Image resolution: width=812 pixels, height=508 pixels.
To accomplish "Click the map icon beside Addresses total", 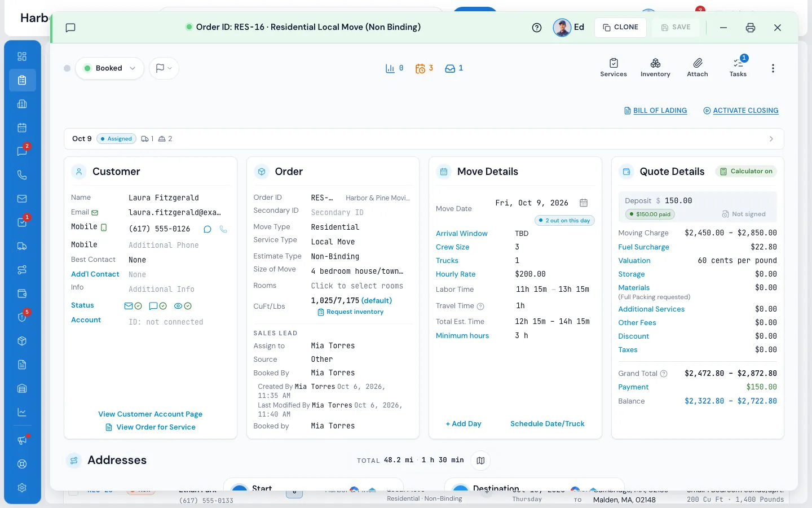I will 480,461.
